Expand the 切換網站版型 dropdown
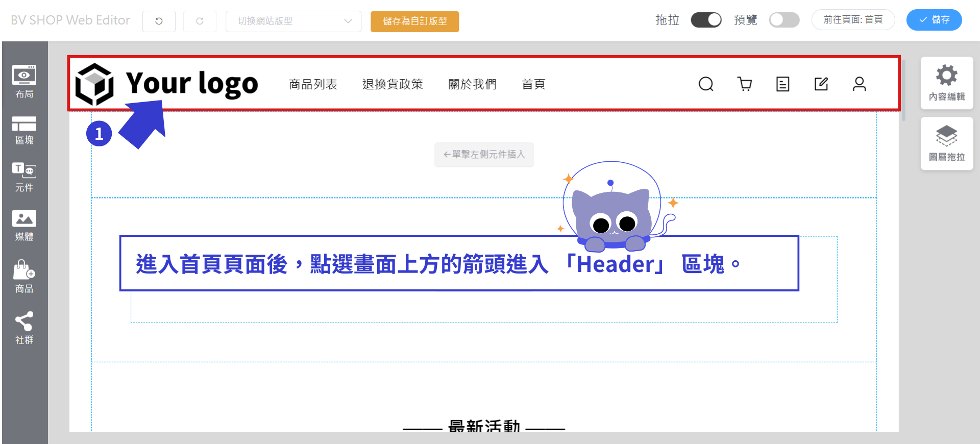980x444 pixels. click(293, 21)
